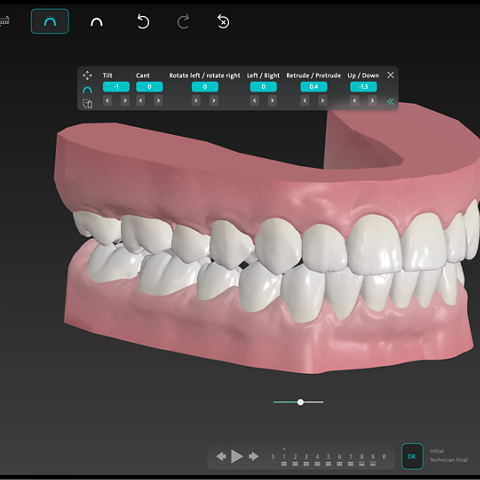Decrease the Up / Down value
Screen dimensions: 480x480
(355, 101)
